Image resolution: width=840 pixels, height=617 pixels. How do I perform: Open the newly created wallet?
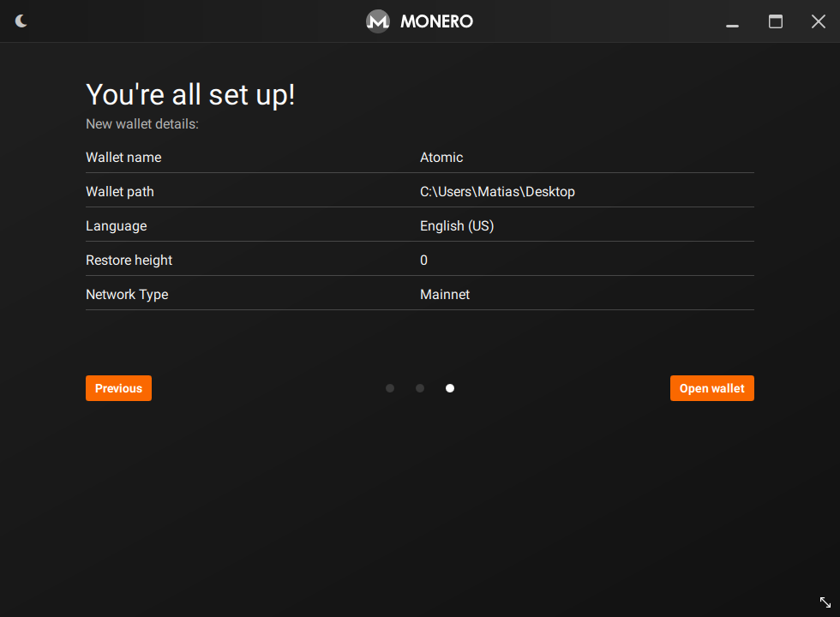coord(711,388)
